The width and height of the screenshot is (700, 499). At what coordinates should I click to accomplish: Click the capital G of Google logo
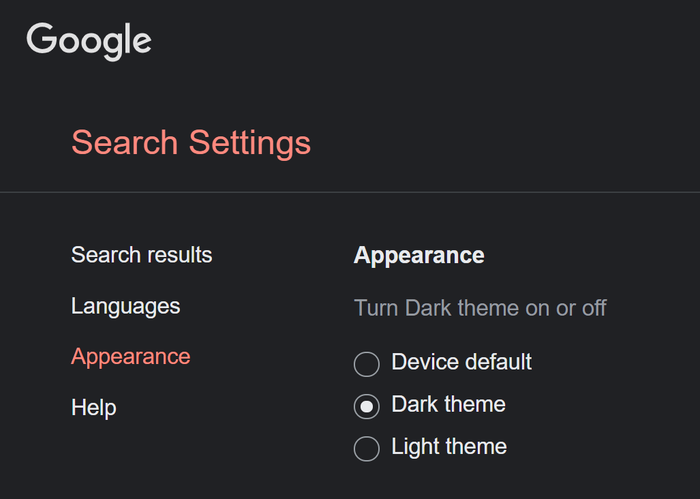point(43,39)
